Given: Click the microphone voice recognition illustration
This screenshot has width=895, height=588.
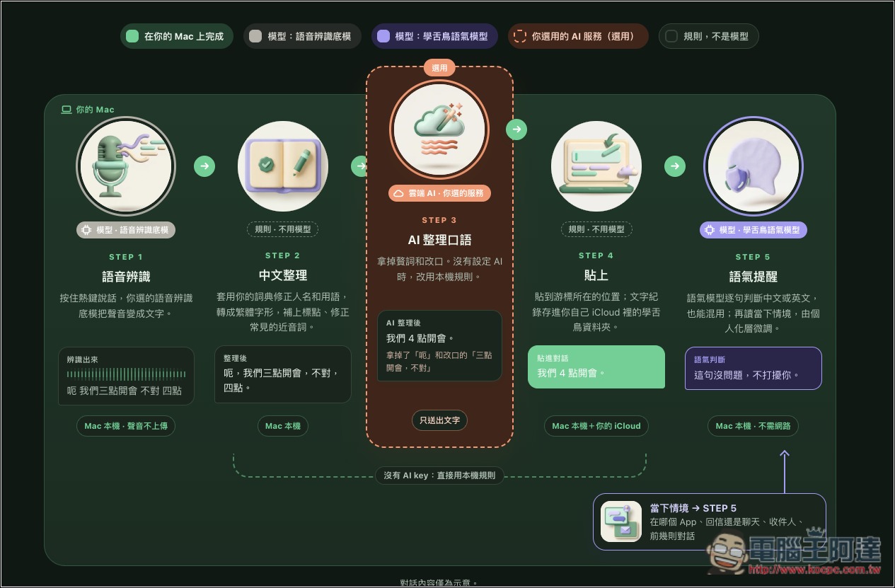Looking at the screenshot, I should 126,167.
